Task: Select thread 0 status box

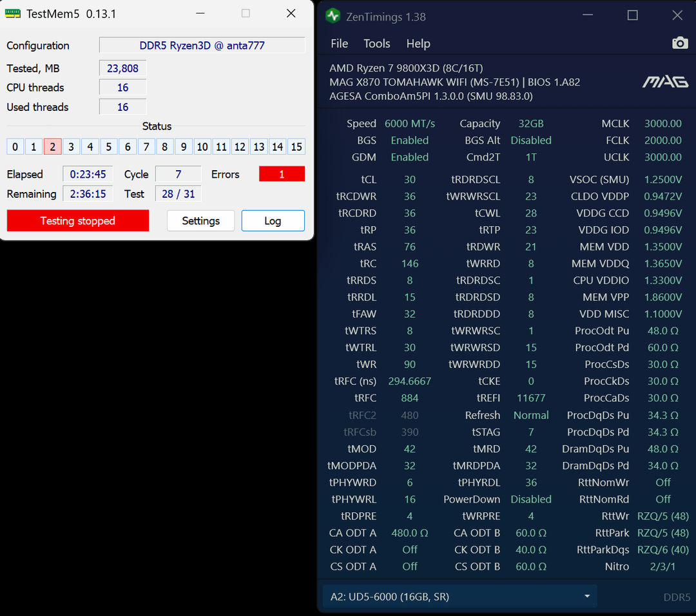Action: pyautogui.click(x=15, y=147)
